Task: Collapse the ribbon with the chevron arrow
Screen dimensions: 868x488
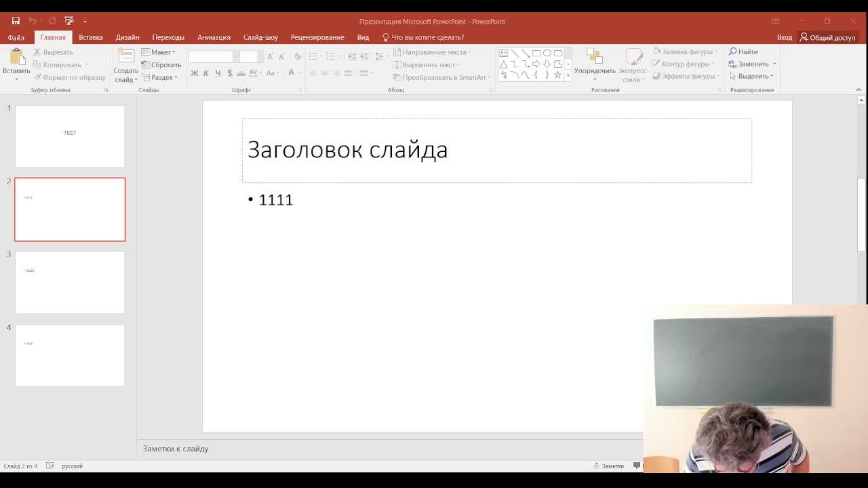Action: (x=859, y=89)
